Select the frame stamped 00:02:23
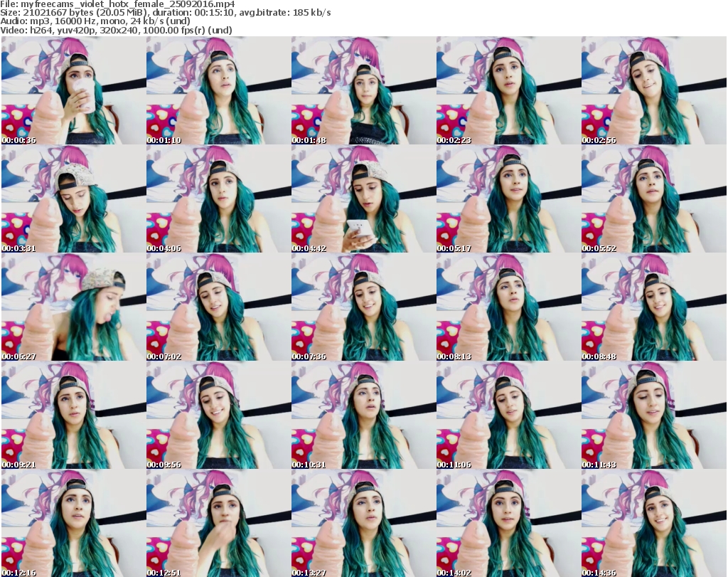The image size is (728, 577). point(508,90)
